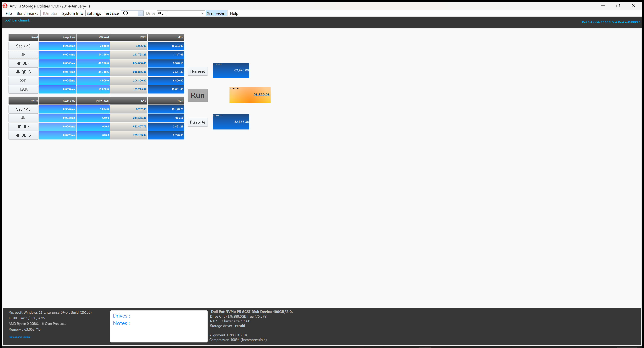Select the read 4K QD16 test button
This screenshot has width=644, height=348.
[23, 72]
